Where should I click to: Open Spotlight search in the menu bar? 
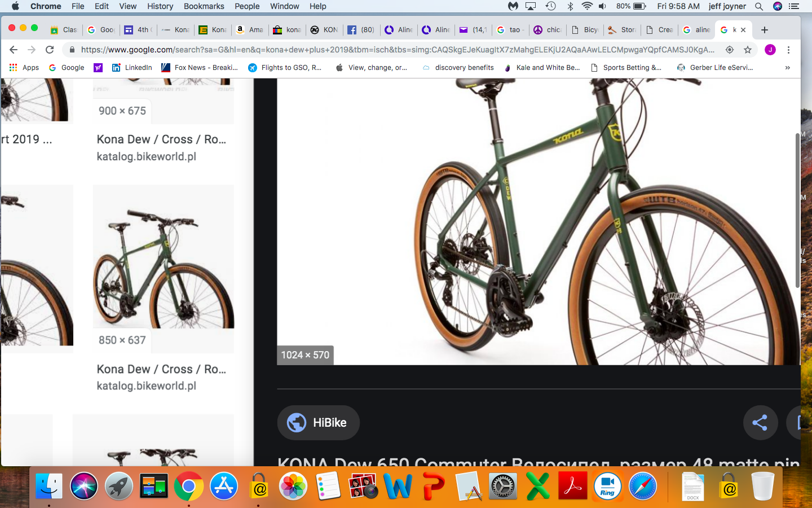click(759, 6)
